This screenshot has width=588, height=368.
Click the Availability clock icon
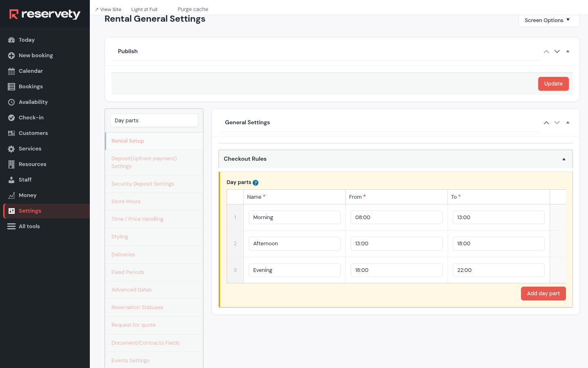11,102
